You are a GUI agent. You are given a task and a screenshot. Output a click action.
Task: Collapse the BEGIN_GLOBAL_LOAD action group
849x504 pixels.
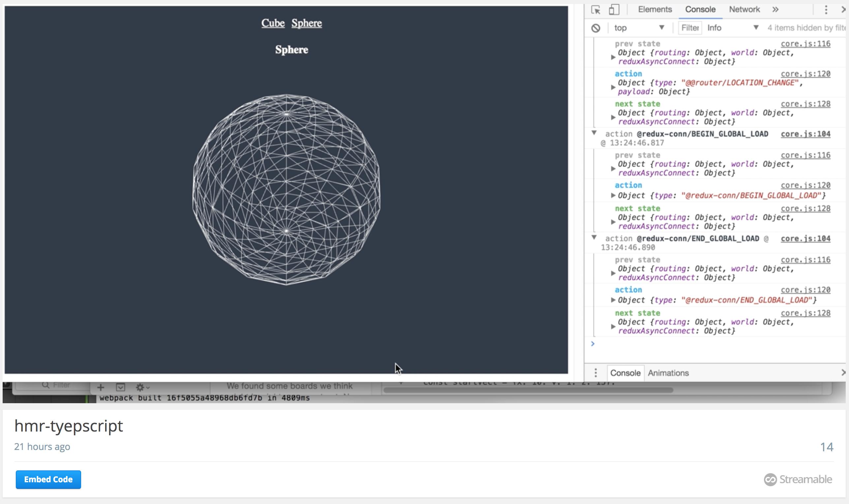click(x=594, y=133)
